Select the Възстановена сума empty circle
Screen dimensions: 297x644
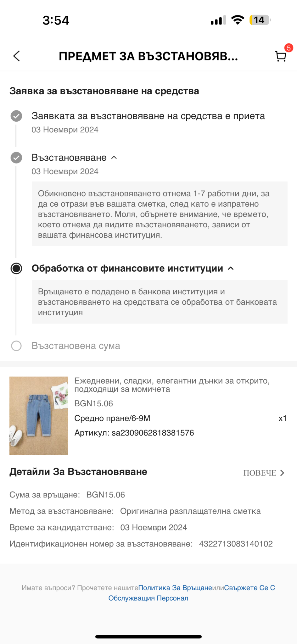[16, 346]
